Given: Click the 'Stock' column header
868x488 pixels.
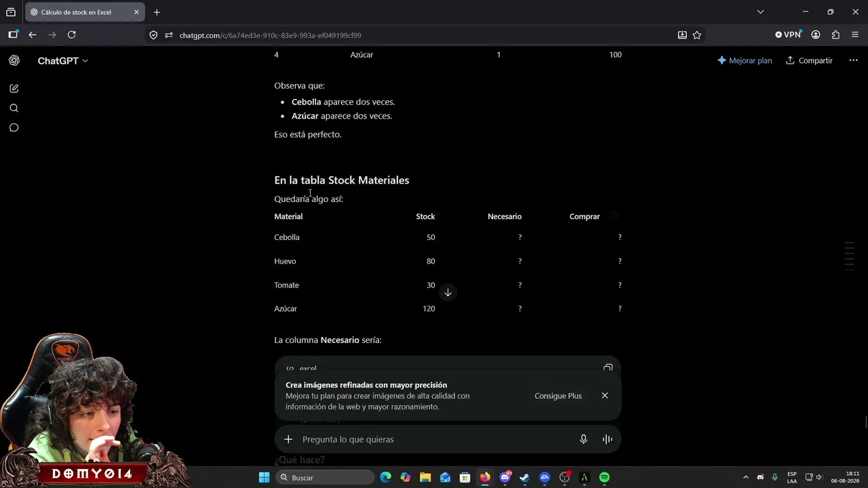Looking at the screenshot, I should 425,216.
